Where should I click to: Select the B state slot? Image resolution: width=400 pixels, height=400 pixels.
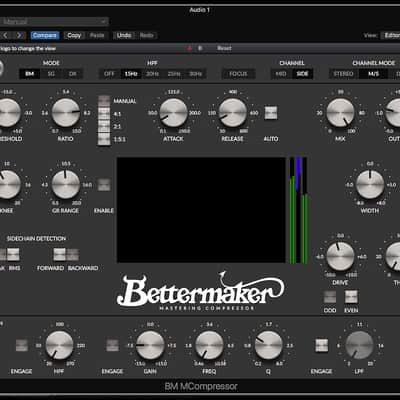point(200,48)
